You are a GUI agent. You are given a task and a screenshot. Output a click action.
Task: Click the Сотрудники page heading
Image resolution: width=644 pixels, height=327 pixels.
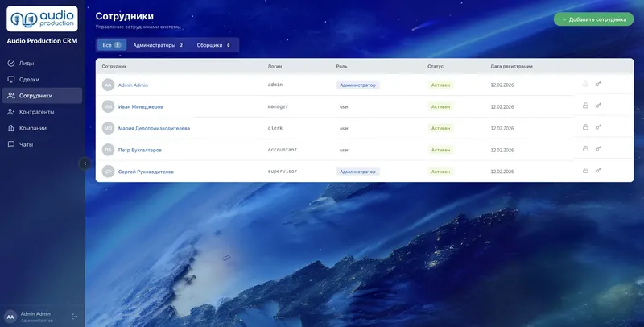125,16
